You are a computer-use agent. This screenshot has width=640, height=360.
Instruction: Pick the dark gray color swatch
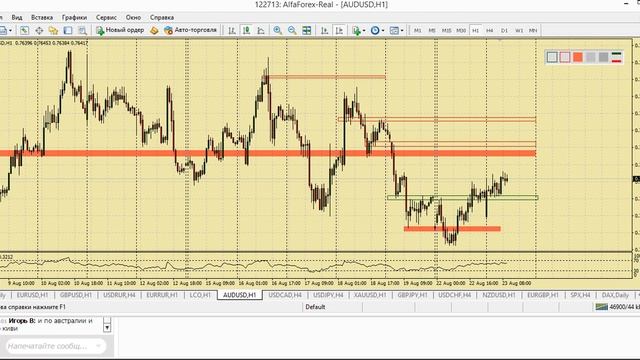point(603,57)
